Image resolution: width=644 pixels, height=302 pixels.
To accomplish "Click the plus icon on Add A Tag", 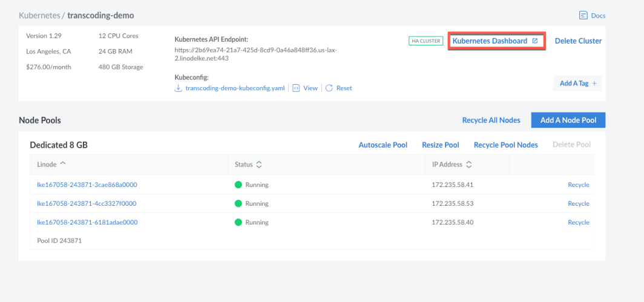I will point(594,84).
